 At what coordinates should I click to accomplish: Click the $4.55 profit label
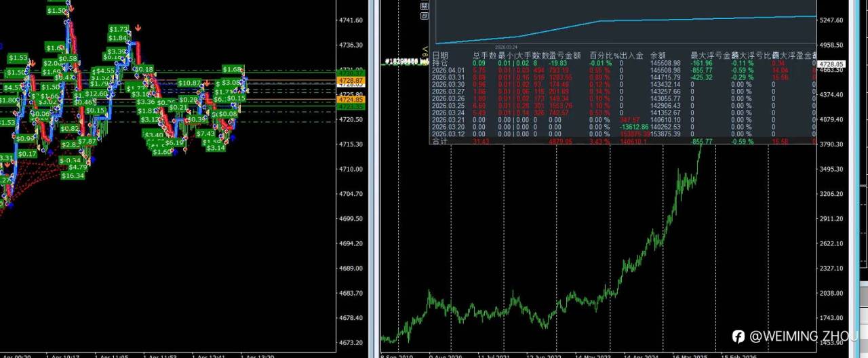tap(104, 71)
